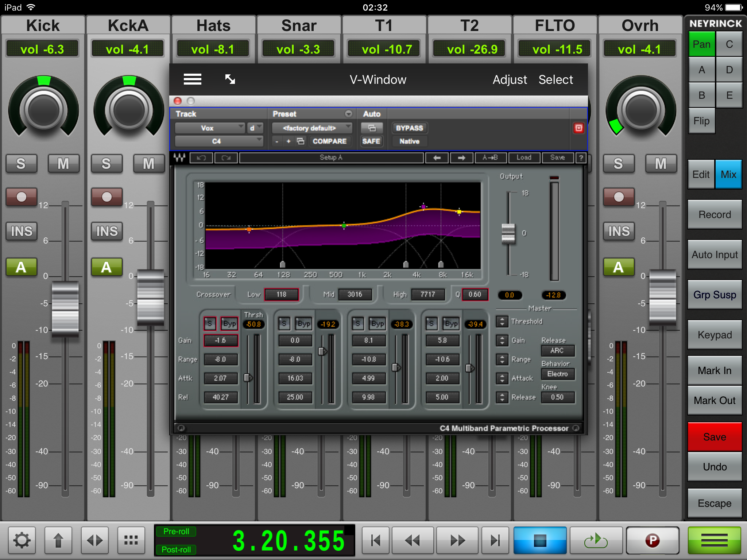Image resolution: width=747 pixels, height=560 pixels.
Task: Click the blue stop transport button
Action: pyautogui.click(x=540, y=540)
